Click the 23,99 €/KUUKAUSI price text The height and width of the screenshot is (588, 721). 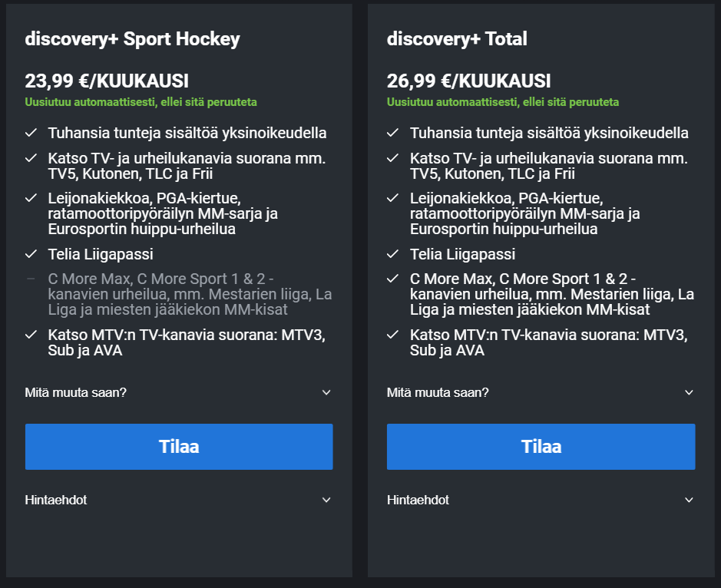coord(107,81)
